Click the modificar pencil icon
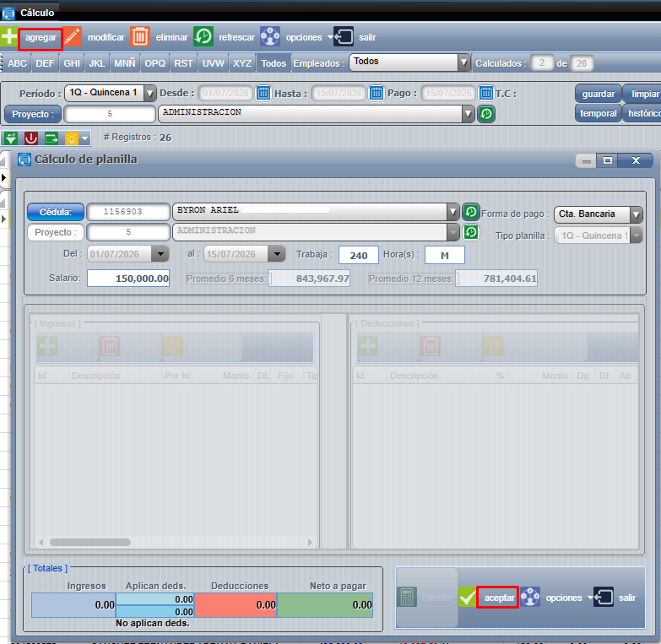 73,37
